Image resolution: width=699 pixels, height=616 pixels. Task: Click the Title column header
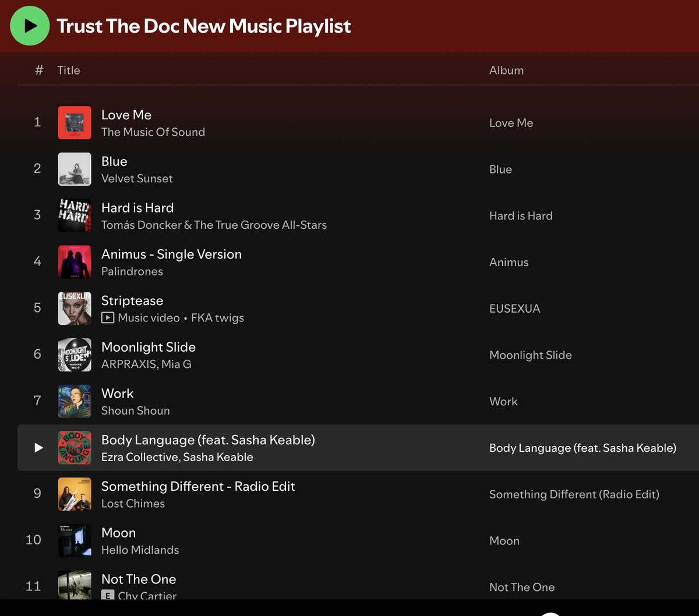click(68, 70)
